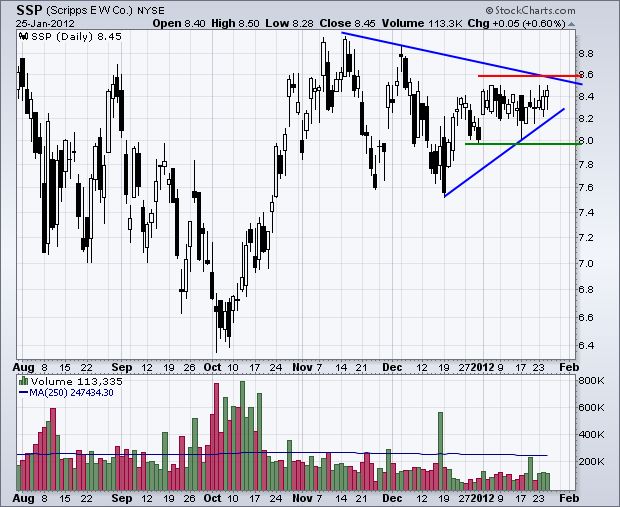Click the 'Close 8.45' value
The height and width of the screenshot is (507, 620).
coord(347,23)
